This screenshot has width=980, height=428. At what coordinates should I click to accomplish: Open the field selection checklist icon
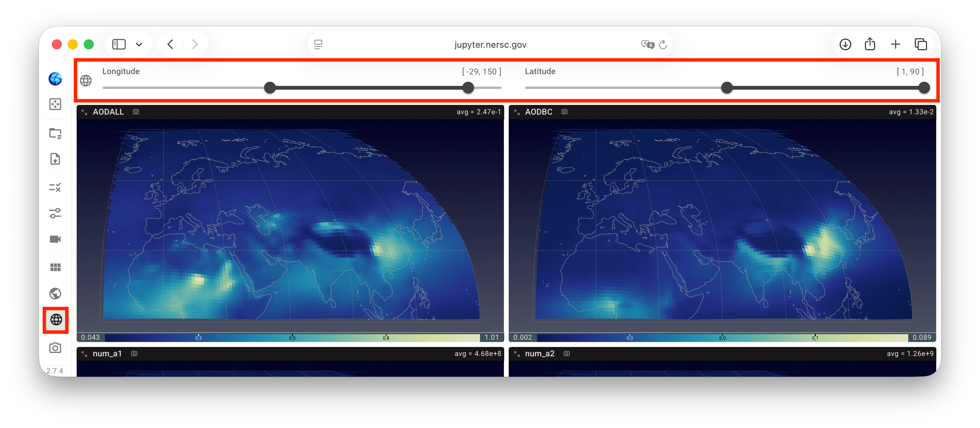click(55, 187)
